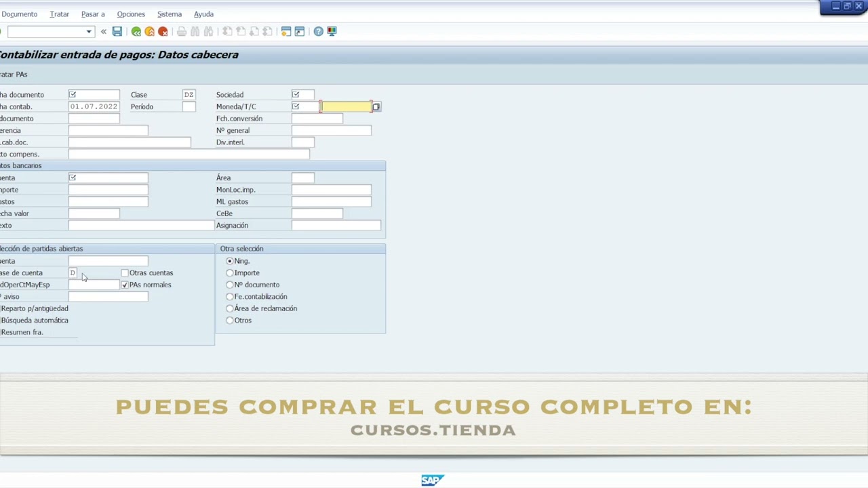Collapse command field with double-chevron icon
The height and width of the screenshot is (488, 868).
[104, 32]
